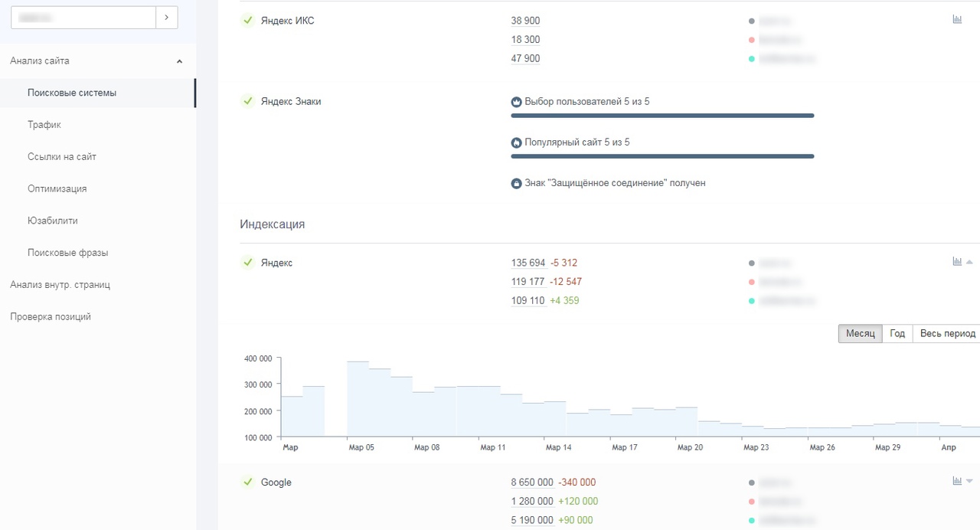Switch chart to Весь период
Screen dimensions: 980x530
click(x=947, y=334)
